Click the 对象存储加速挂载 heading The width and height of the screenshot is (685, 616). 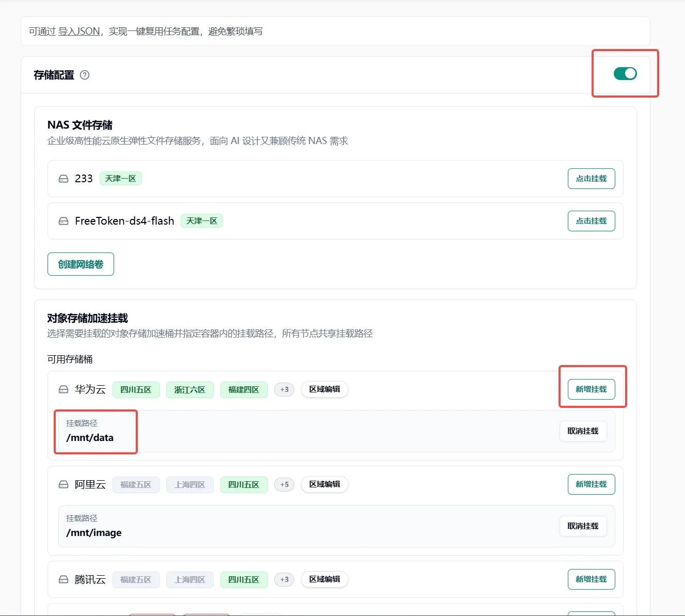88,318
